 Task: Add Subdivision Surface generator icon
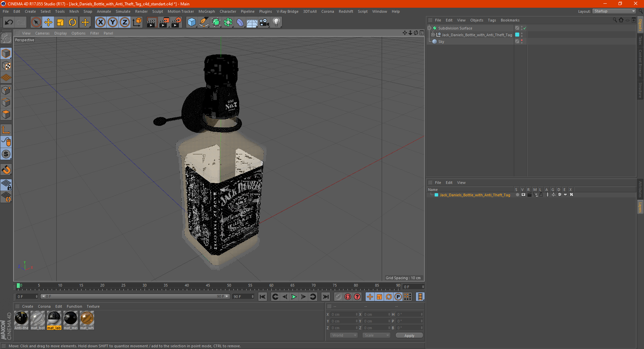216,22
